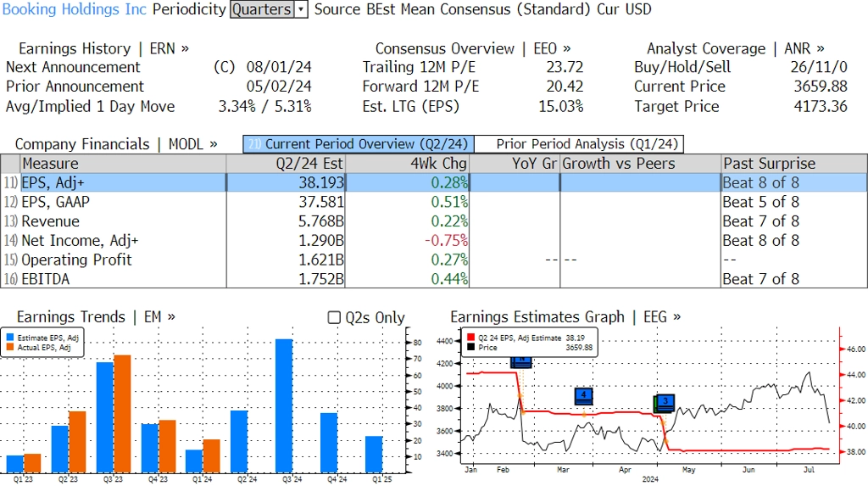Click the Prior Announcement date 05/02/24
This screenshot has width=868, height=486.
click(279, 87)
